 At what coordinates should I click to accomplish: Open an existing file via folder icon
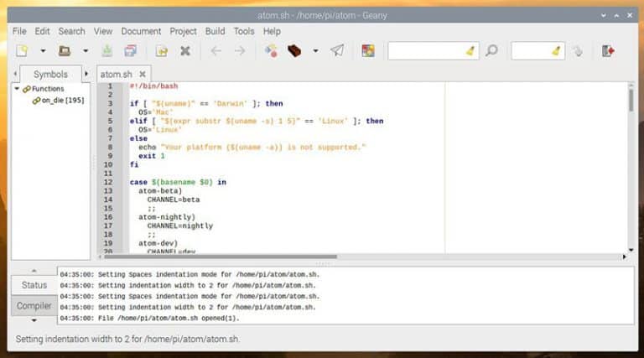[x=65, y=51]
